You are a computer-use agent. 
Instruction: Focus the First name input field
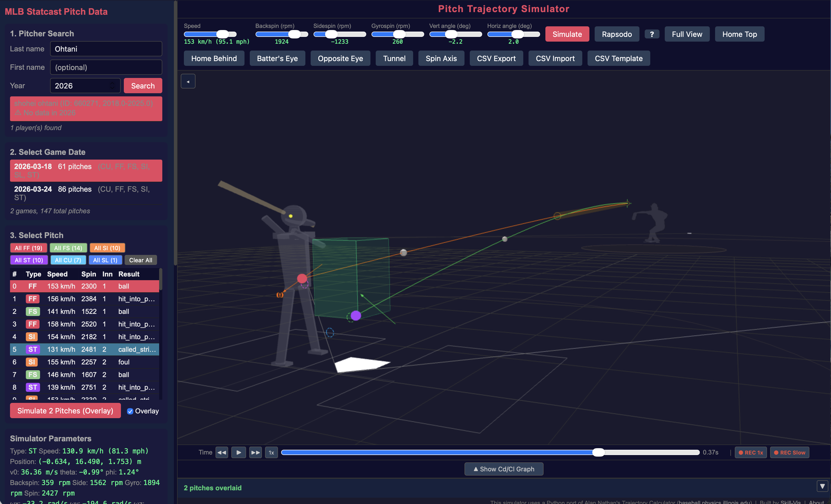point(106,67)
